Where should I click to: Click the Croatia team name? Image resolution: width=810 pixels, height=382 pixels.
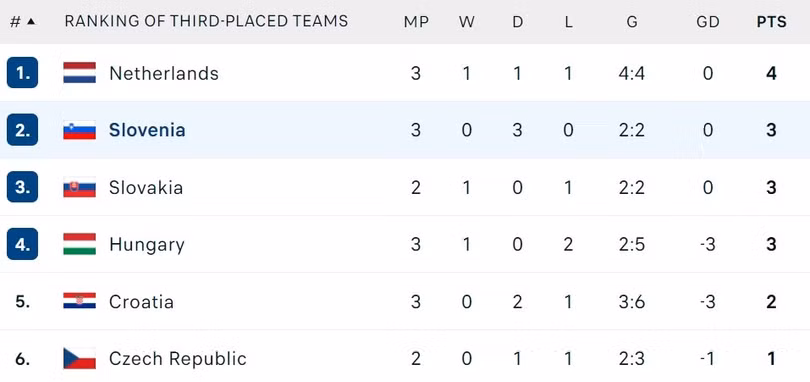click(x=141, y=301)
